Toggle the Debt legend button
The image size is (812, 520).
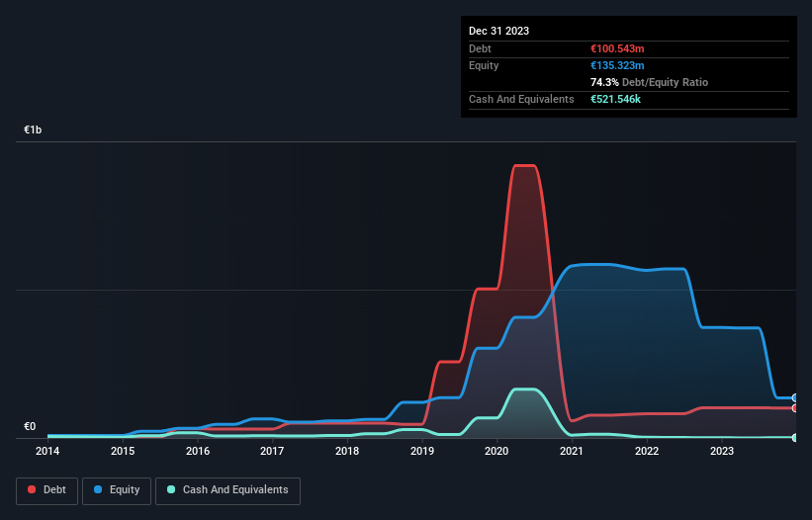click(x=46, y=490)
